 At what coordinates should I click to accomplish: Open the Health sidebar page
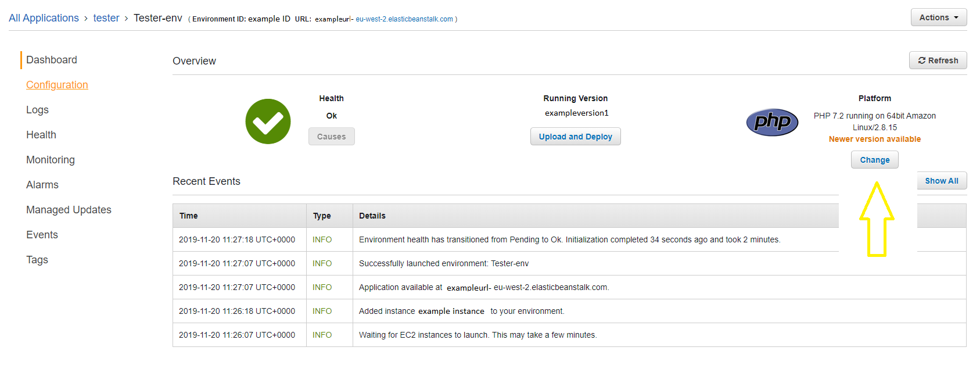(x=41, y=135)
